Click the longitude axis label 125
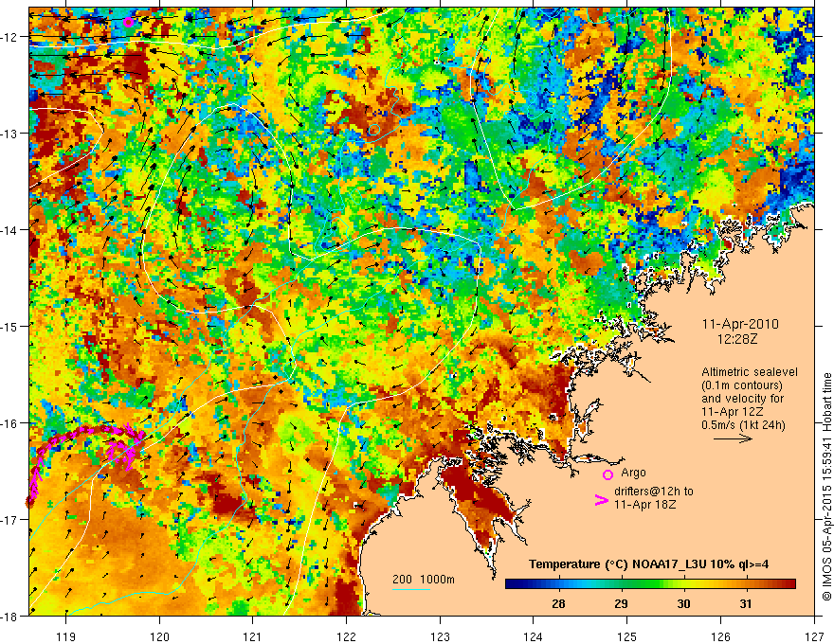Image resolution: width=834 pixels, height=644 pixels. [x=627, y=636]
